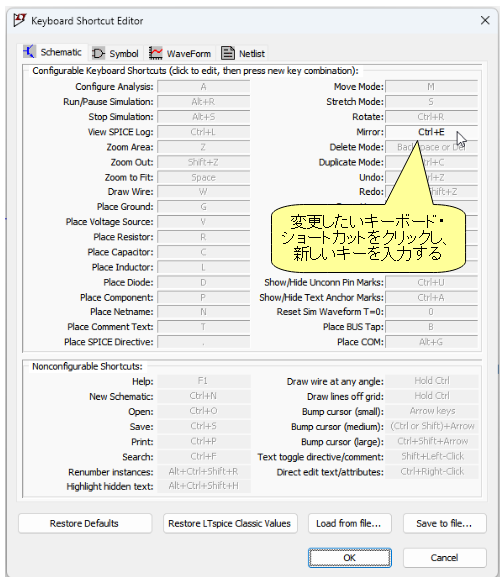502x584 pixels.
Task: Select the Netlist tab
Action: (x=243, y=53)
